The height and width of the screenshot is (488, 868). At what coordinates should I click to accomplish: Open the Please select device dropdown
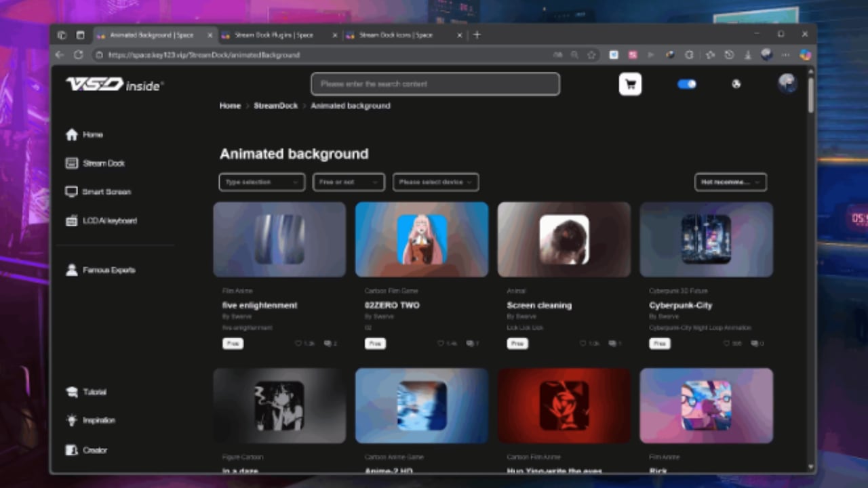435,182
